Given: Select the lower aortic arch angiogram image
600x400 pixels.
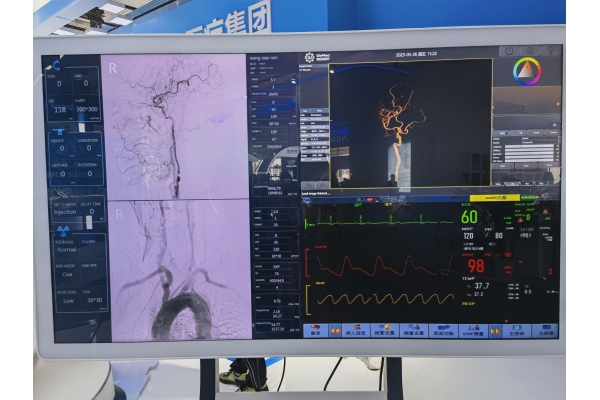Looking at the screenshot, I should click(176, 270).
